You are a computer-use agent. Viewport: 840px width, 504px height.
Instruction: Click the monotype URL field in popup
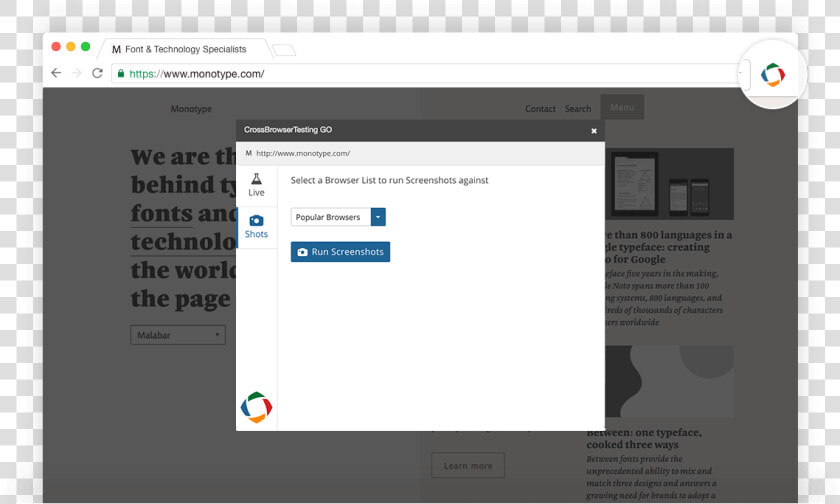[421, 153]
